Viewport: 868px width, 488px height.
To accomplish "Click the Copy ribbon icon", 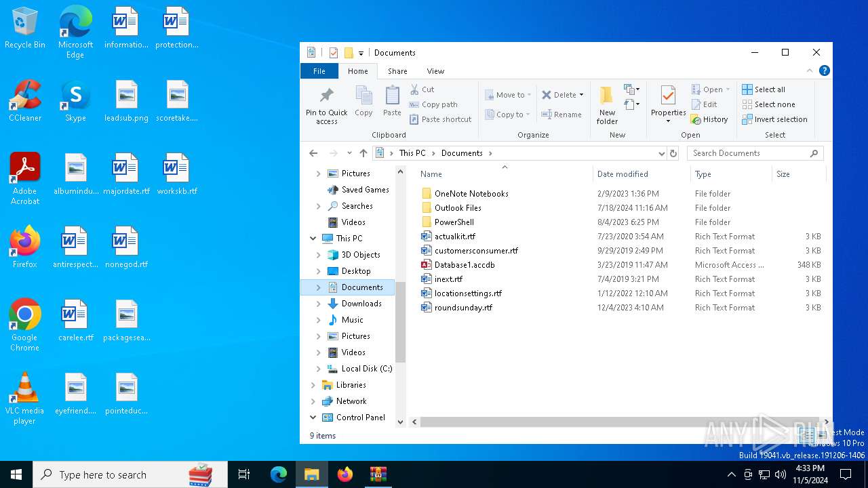I will pyautogui.click(x=363, y=101).
